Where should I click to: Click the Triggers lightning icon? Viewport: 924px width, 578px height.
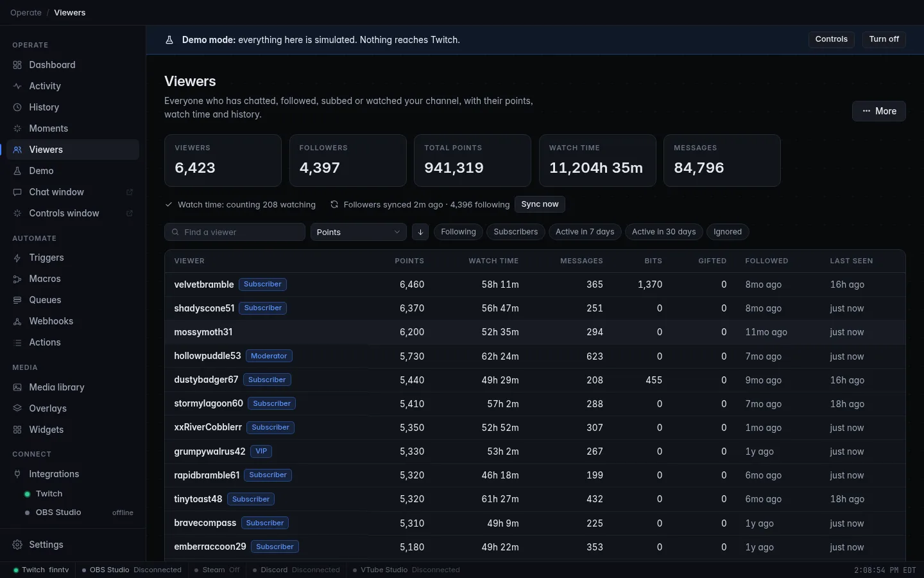click(x=17, y=258)
